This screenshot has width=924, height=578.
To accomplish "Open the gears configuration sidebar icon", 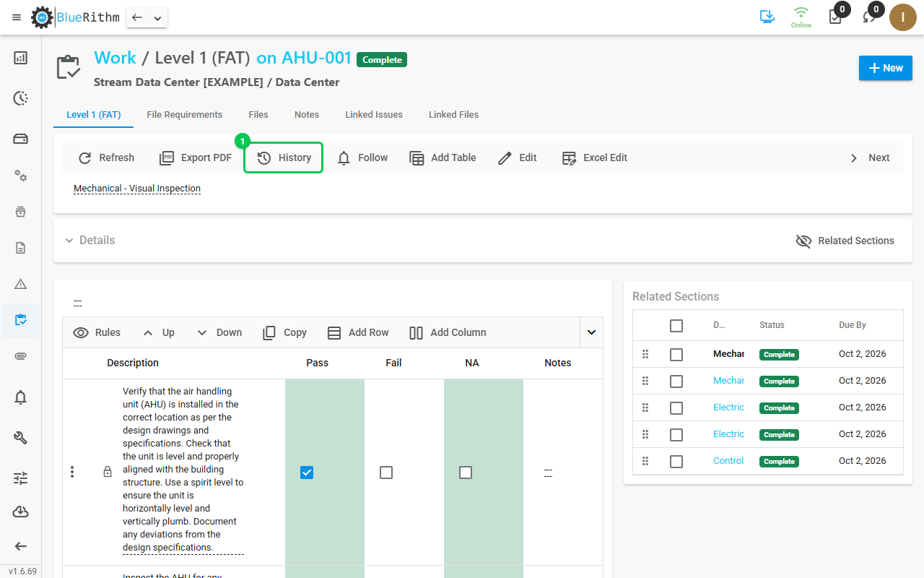I will [x=21, y=176].
